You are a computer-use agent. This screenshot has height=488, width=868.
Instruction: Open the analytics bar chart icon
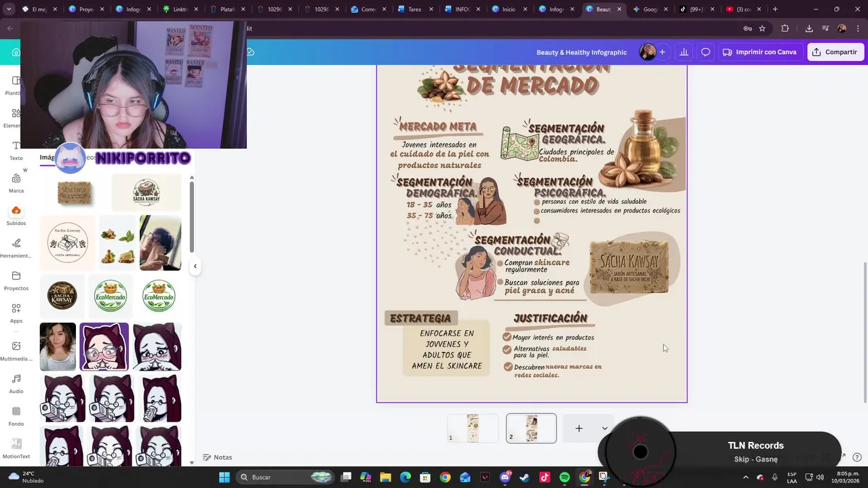pyautogui.click(x=684, y=52)
